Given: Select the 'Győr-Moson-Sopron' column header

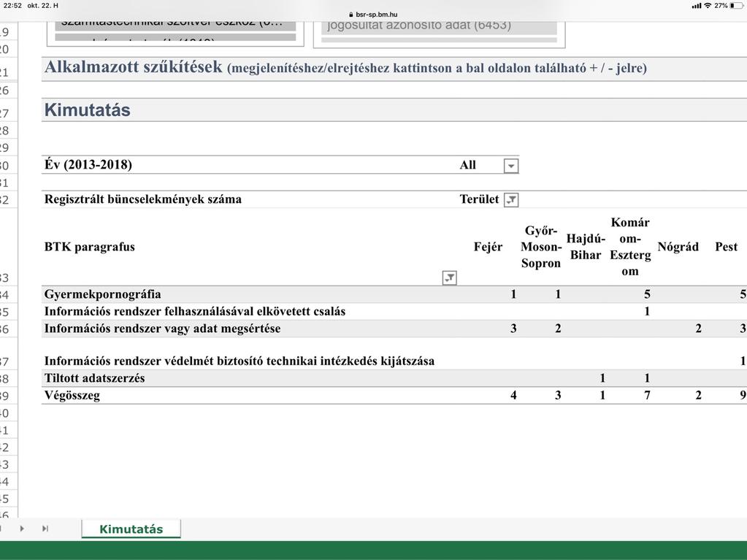Looking at the screenshot, I should coord(541,247).
